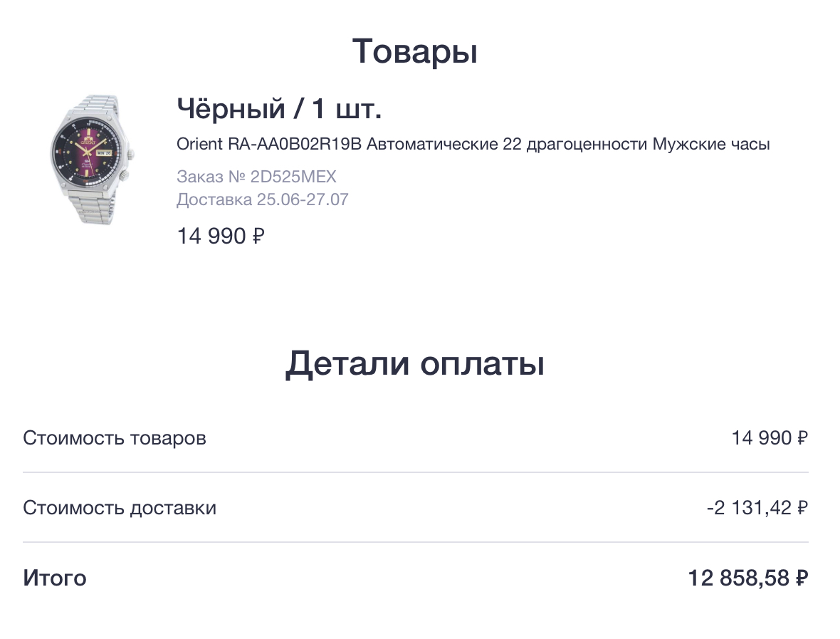The width and height of the screenshot is (840, 639).
Task: Click the delivery dates 25.06-27.07
Action: pos(302,199)
